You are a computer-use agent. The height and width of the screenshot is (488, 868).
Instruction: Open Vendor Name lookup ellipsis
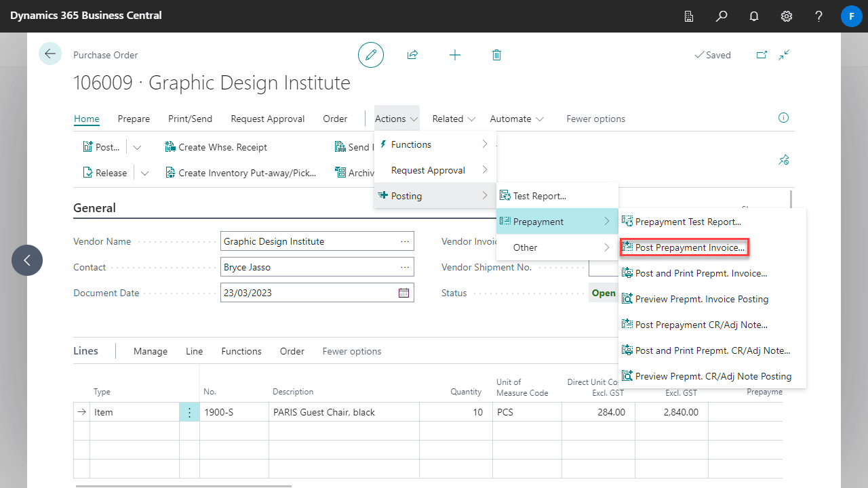405,241
